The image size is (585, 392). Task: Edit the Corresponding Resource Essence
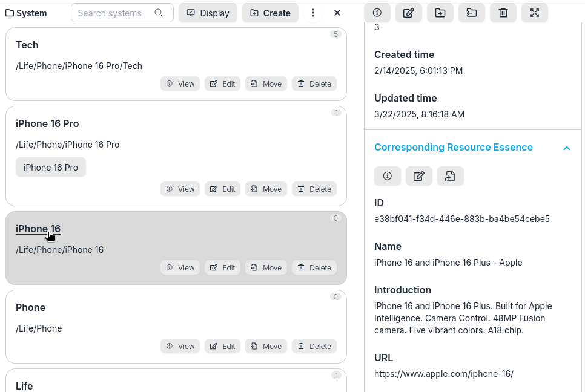click(x=419, y=176)
